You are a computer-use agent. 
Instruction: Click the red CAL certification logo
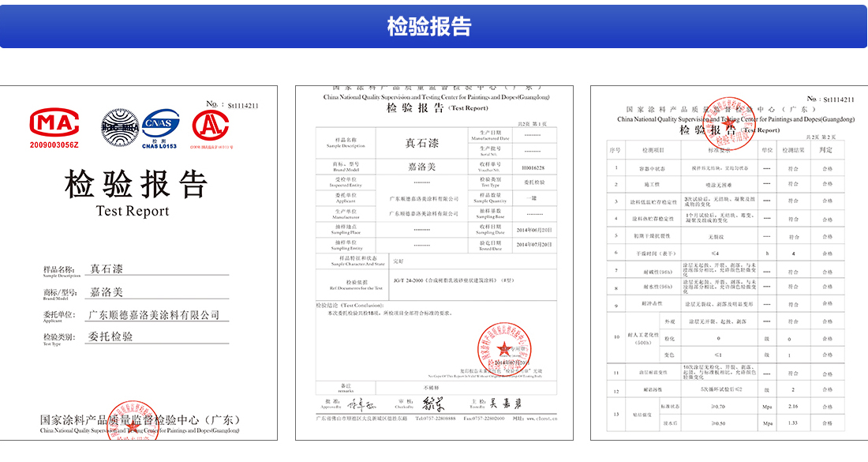point(211,126)
